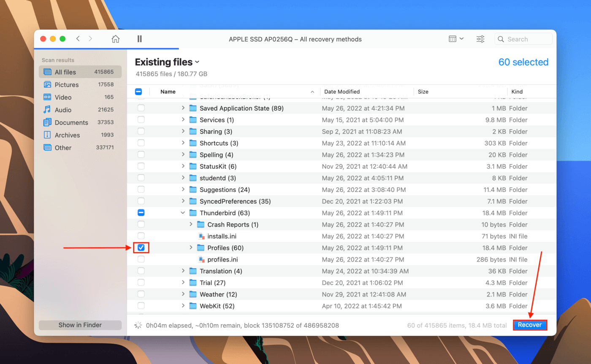This screenshot has height=364, width=591.
Task: Select the Weather (12) row name
Action: [x=218, y=294]
